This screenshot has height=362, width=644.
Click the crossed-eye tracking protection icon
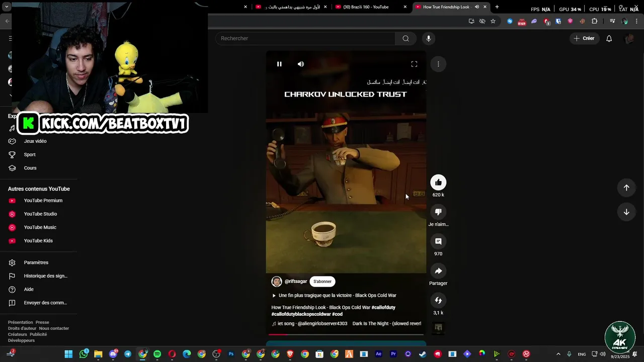click(x=482, y=21)
